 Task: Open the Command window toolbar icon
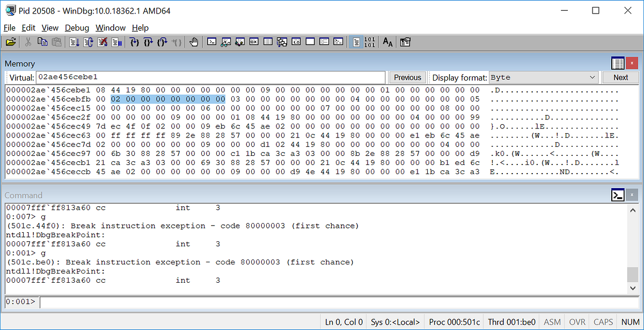pyautogui.click(x=211, y=41)
